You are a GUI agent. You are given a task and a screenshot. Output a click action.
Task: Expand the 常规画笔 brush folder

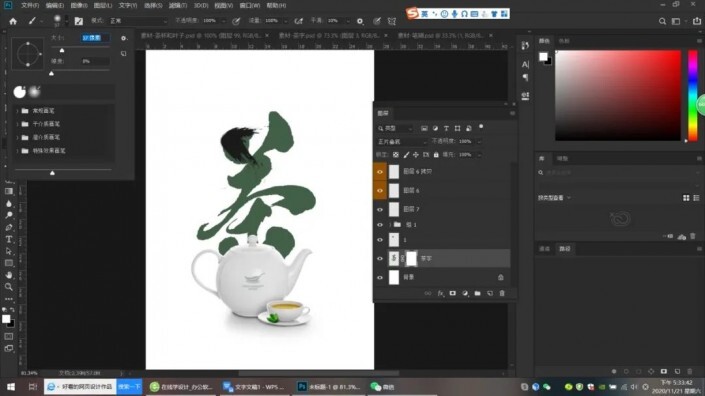pos(17,111)
